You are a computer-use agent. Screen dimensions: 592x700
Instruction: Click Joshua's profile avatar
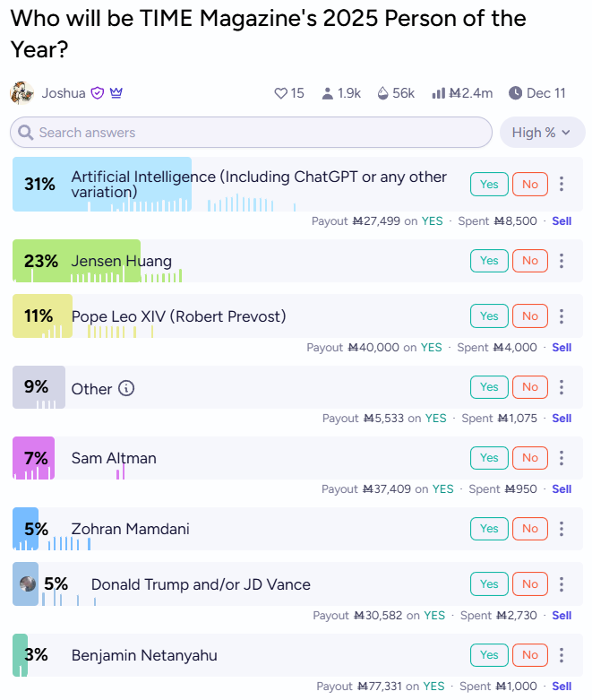pos(21,92)
